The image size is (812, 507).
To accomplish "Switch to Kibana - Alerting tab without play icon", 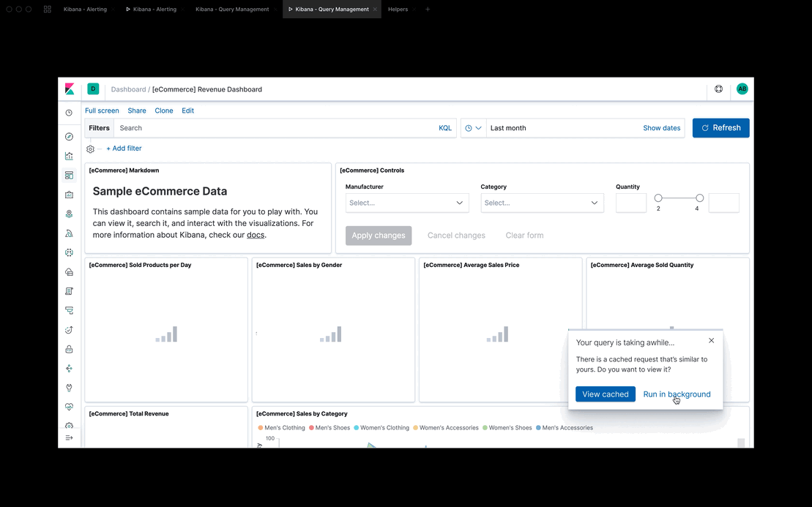I will pos(85,10).
